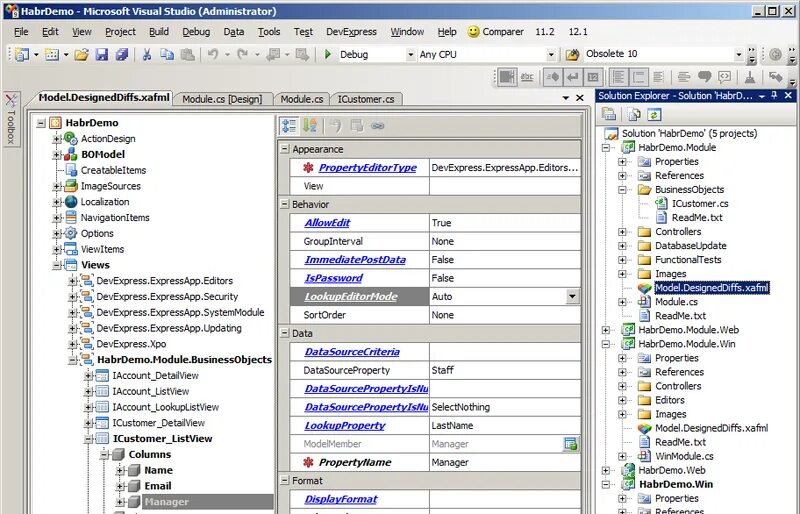Click Show All Files in Solution Explorer
The width and height of the screenshot is (800, 514).
point(634,114)
